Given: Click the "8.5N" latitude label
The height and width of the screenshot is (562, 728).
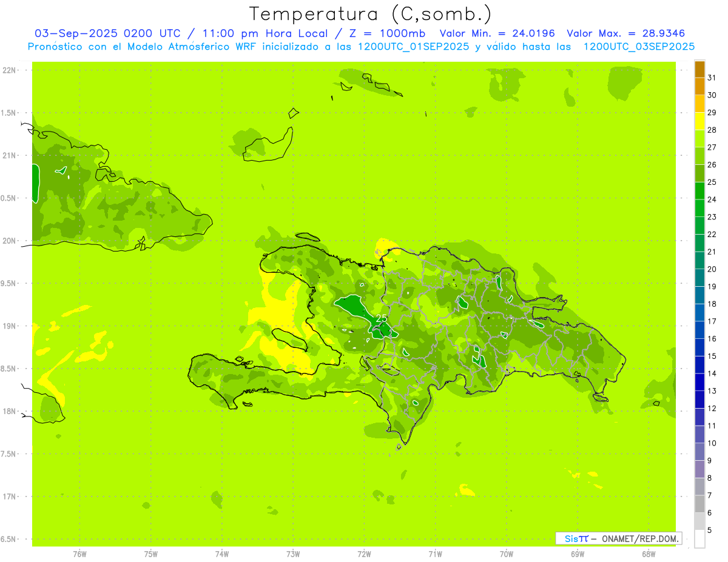Looking at the screenshot, I should (x=9, y=369).
